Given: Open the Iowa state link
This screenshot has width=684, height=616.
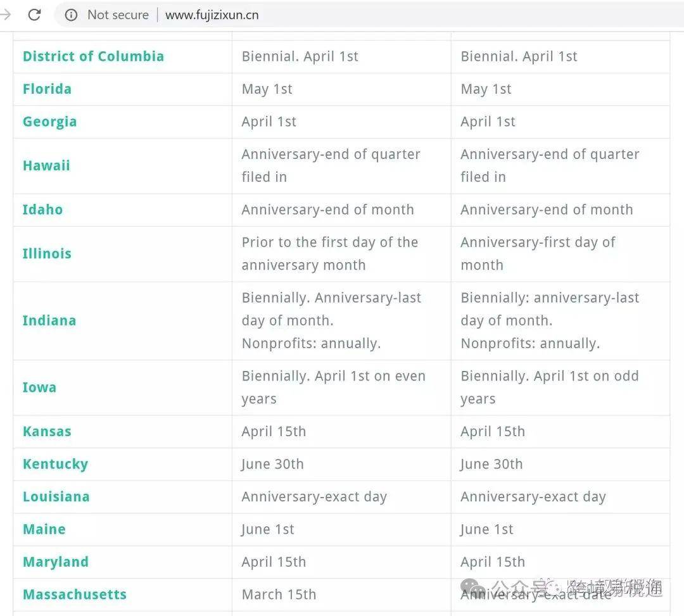Looking at the screenshot, I should point(39,387).
